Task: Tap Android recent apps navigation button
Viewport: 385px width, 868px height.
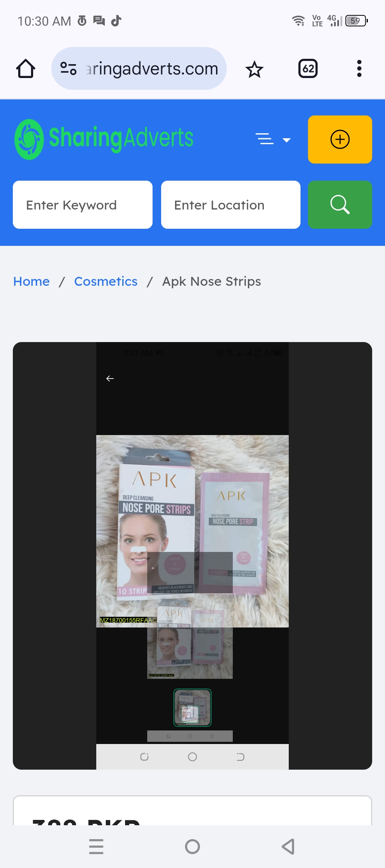Action: pos(96,847)
